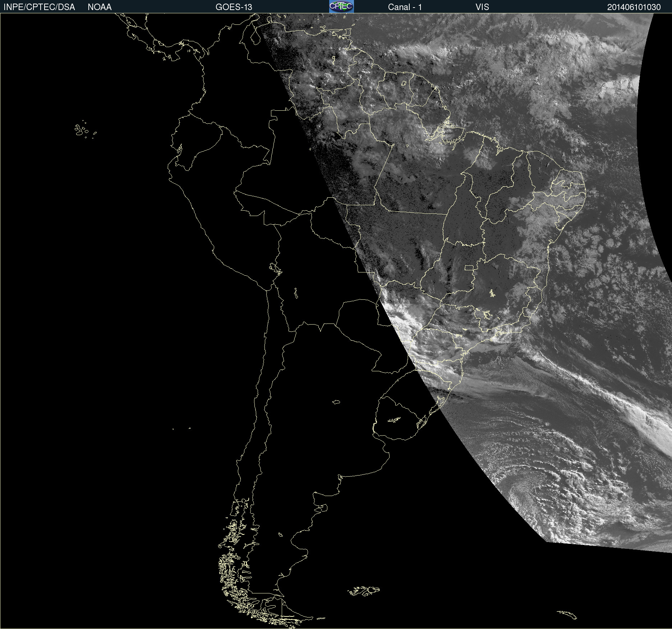The width and height of the screenshot is (672, 629).
Task: Select the INPE/CPTEC/DSA header text
Action: [39, 7]
